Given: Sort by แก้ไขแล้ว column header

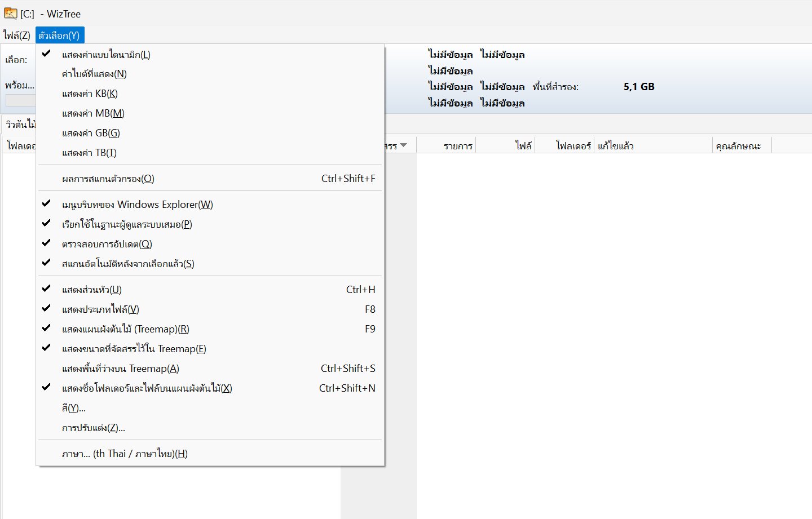Looking at the screenshot, I should point(654,146).
